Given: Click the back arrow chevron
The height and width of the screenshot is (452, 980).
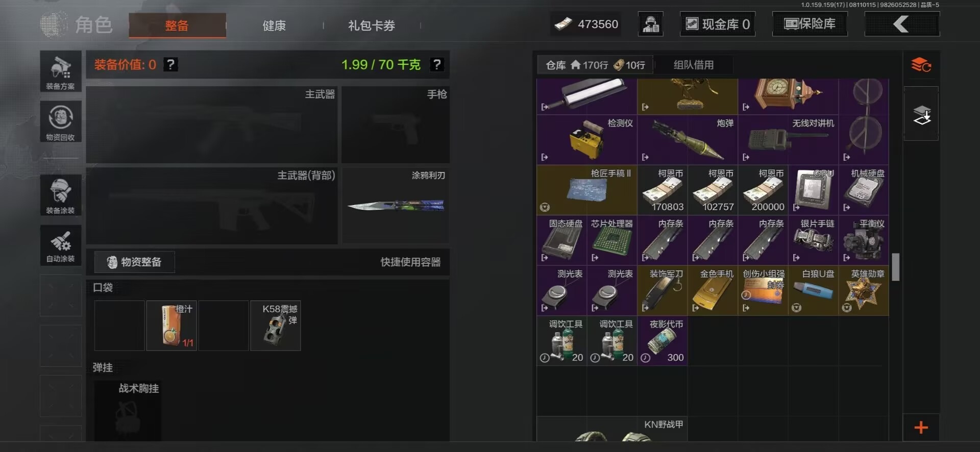Looking at the screenshot, I should pos(902,24).
